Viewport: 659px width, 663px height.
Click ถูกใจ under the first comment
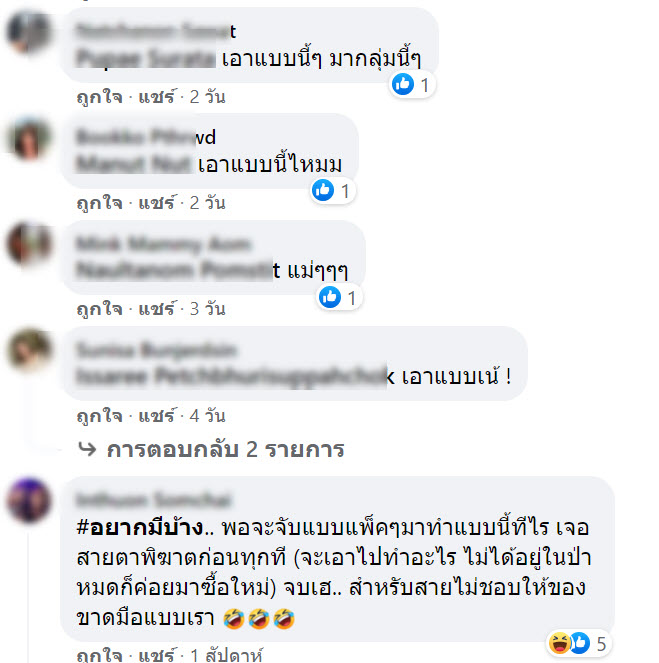tap(99, 97)
